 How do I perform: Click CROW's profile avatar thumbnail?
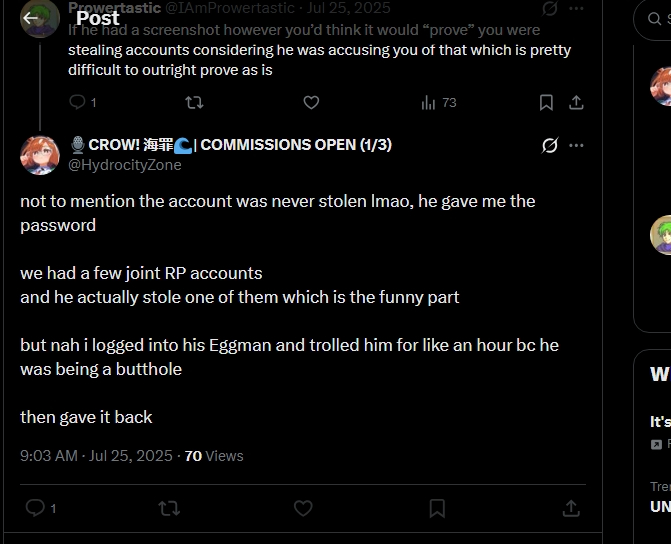(x=40, y=155)
